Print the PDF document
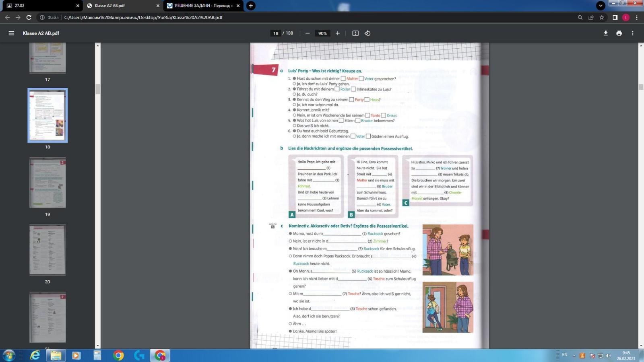 619,33
